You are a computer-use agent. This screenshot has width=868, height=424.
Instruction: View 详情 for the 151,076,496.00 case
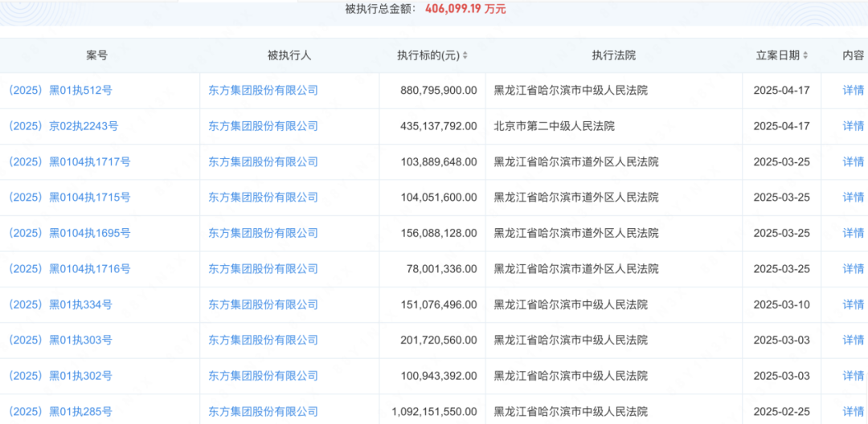pos(853,304)
